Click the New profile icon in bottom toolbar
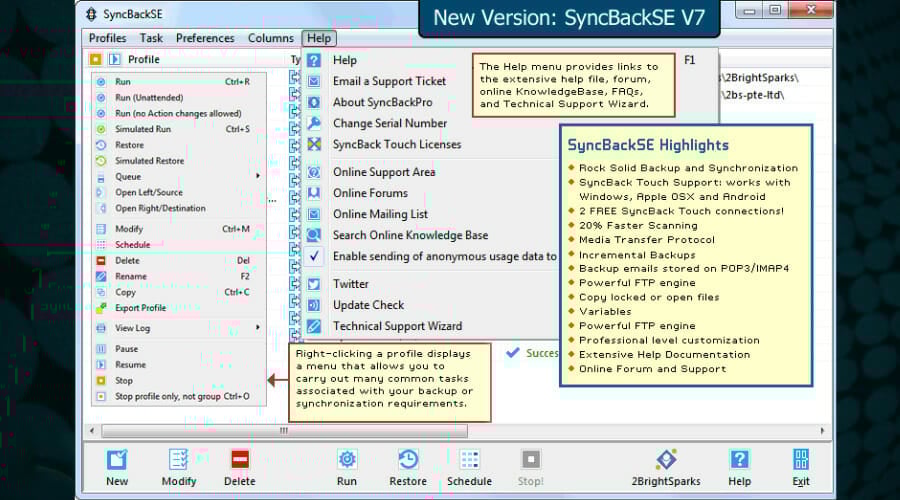The image size is (900, 500). click(117, 460)
